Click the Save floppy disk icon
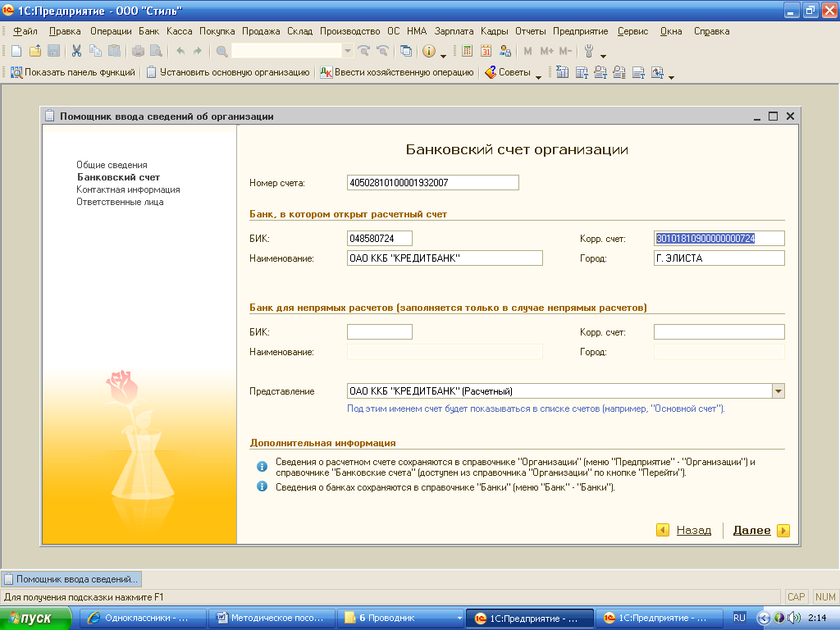The height and width of the screenshot is (630, 840). 53,51
